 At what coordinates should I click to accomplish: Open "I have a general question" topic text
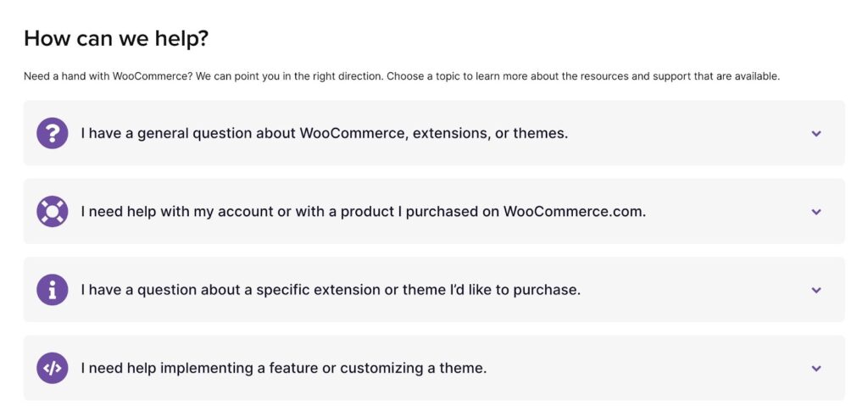point(324,133)
